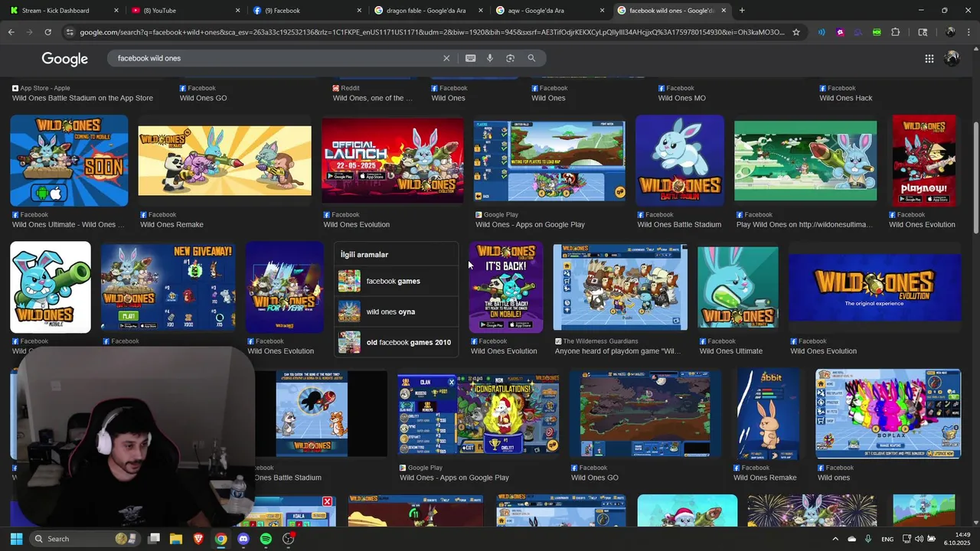Open Spotify from the taskbar

(266, 539)
